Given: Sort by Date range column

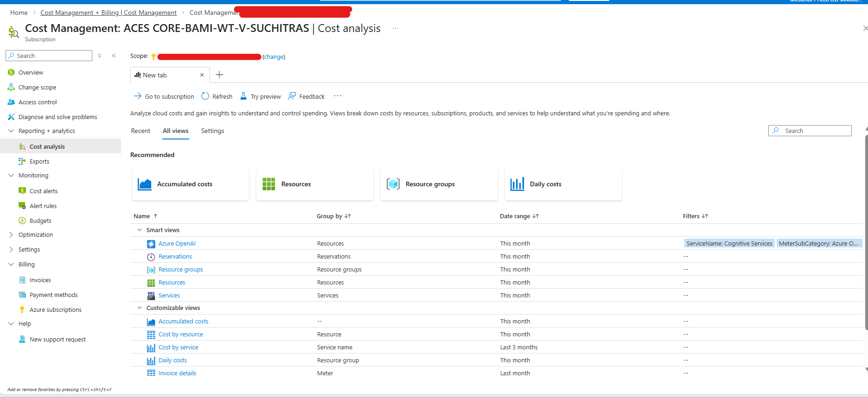Looking at the screenshot, I should click(x=519, y=216).
